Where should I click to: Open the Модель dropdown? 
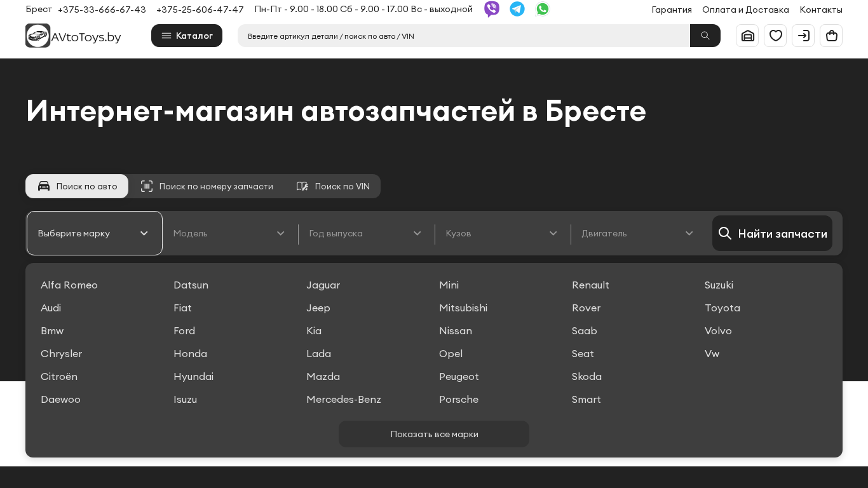pyautogui.click(x=230, y=233)
